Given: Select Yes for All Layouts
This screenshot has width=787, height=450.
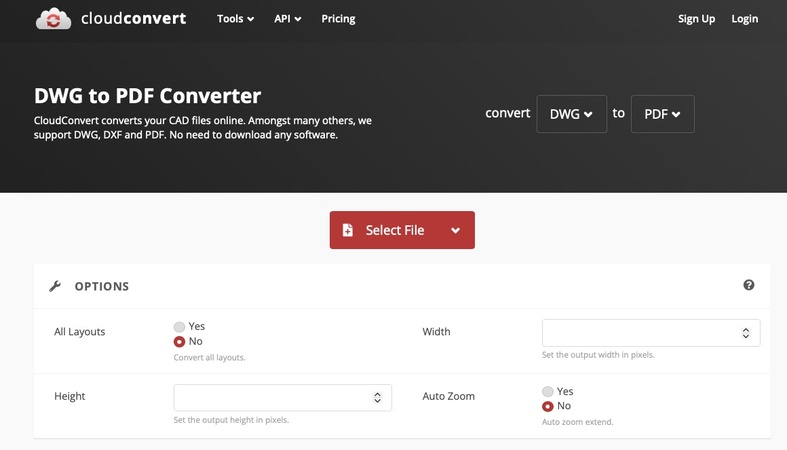Looking at the screenshot, I should click(x=179, y=327).
